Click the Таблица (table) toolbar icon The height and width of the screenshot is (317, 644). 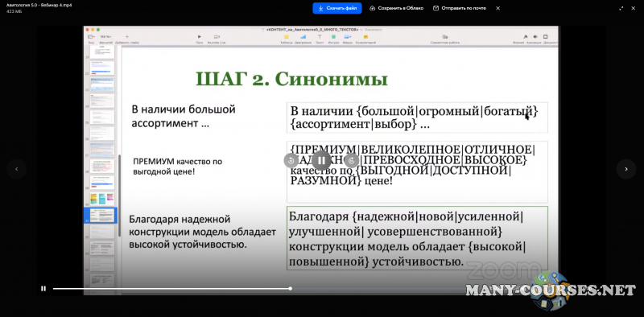coord(287,37)
